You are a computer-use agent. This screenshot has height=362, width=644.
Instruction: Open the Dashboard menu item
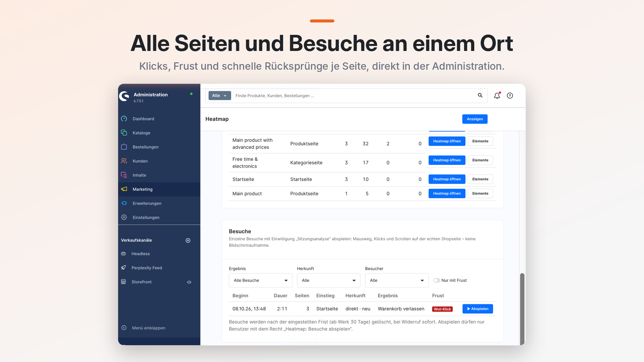tap(159, 119)
